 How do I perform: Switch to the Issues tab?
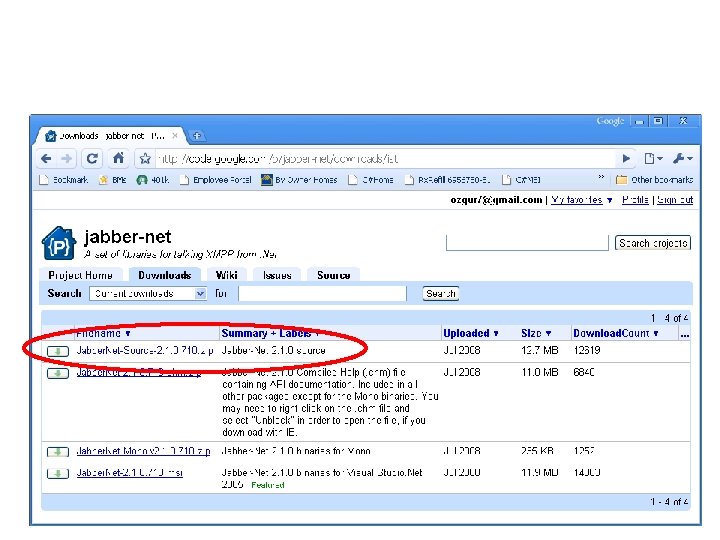coord(277,275)
